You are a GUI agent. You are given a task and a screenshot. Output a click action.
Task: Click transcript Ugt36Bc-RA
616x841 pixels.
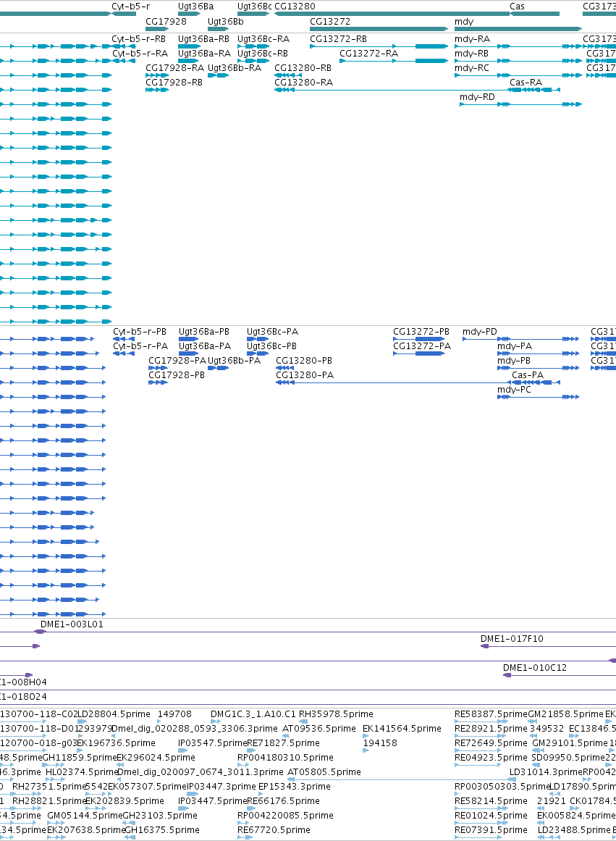point(263,39)
